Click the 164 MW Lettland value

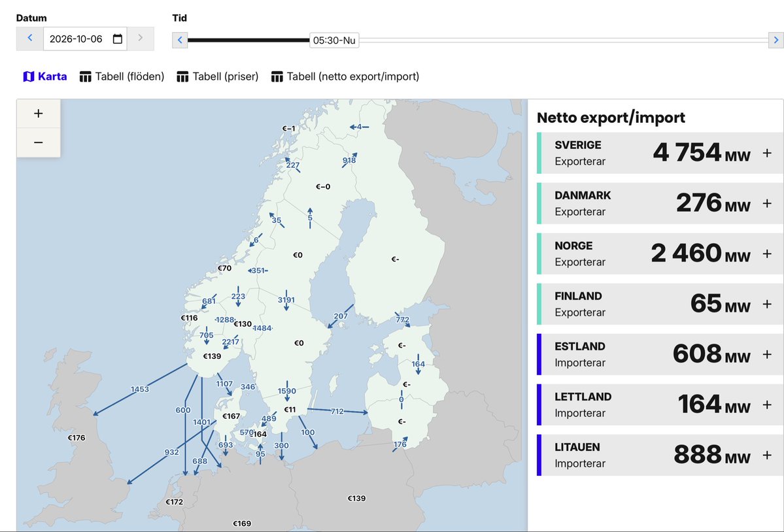tap(714, 405)
